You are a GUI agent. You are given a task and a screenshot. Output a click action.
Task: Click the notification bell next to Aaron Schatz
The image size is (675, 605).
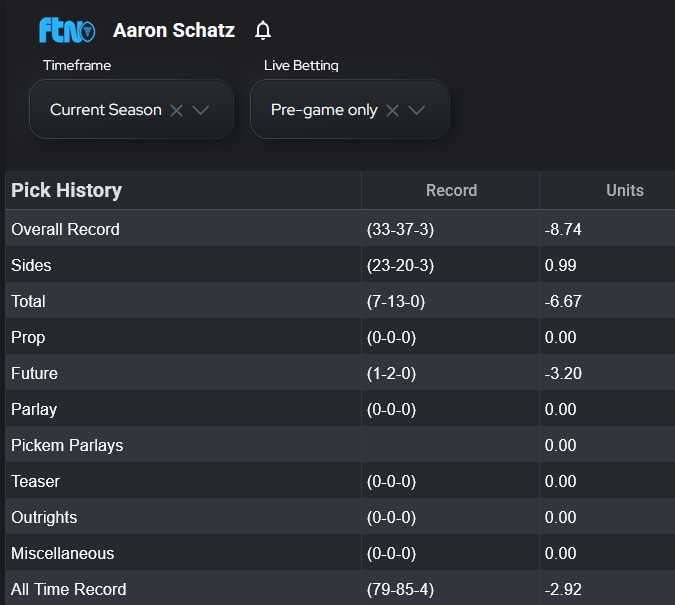coord(263,30)
